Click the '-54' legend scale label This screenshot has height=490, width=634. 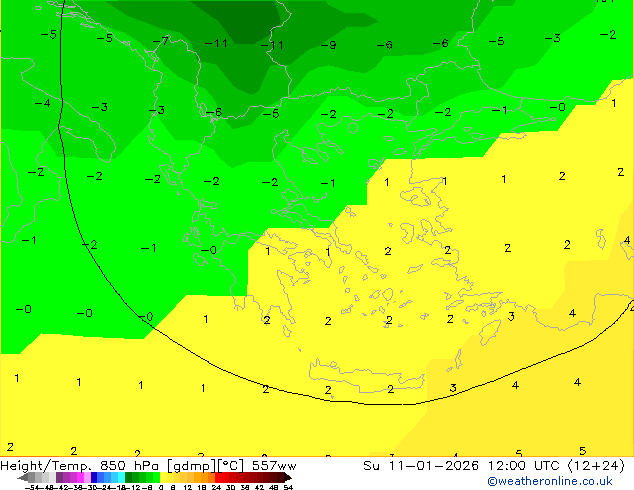point(32,487)
